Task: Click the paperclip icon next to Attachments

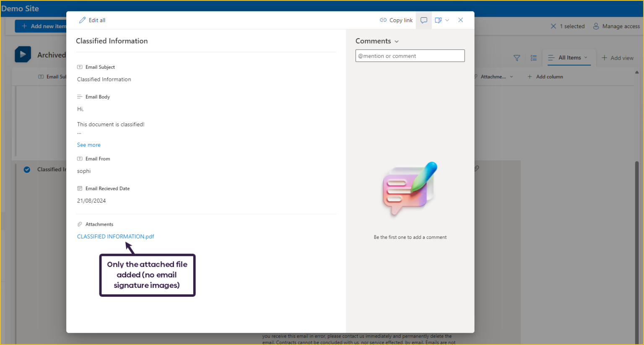Action: click(79, 224)
